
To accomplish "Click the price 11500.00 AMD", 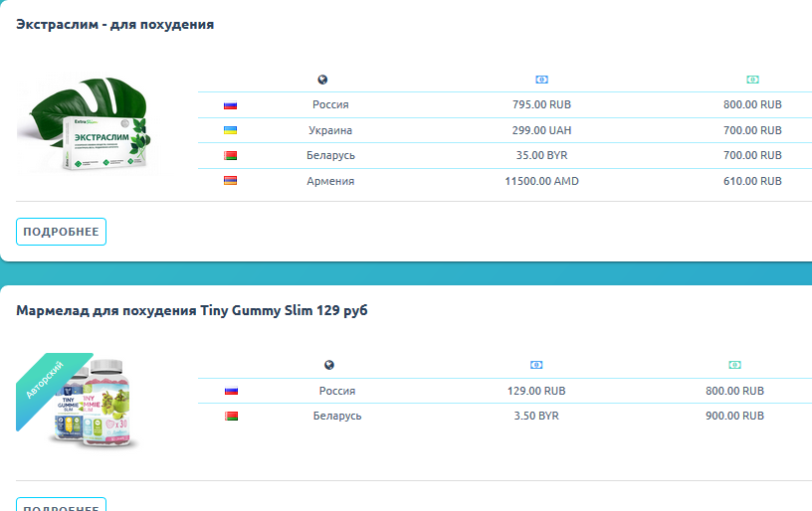I will tap(541, 181).
